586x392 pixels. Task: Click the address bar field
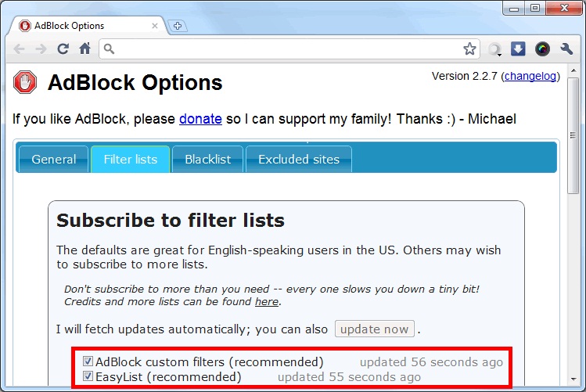coord(289,49)
